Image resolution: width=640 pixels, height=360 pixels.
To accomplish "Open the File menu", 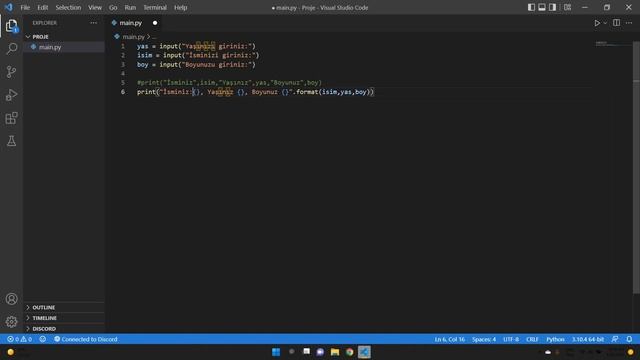I will 25,7.
